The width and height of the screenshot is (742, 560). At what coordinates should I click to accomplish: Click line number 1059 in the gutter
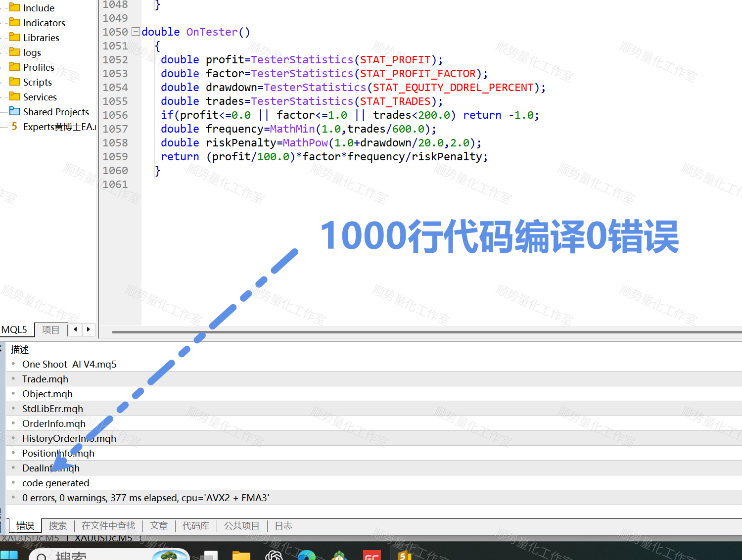click(x=115, y=157)
